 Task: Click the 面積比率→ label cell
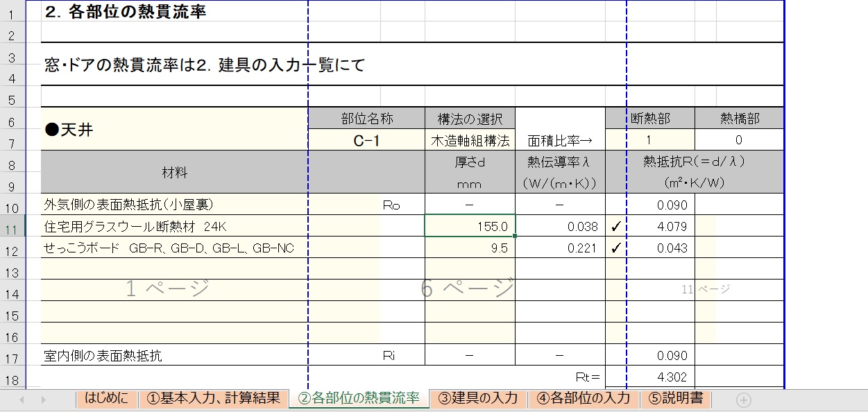[x=559, y=139]
